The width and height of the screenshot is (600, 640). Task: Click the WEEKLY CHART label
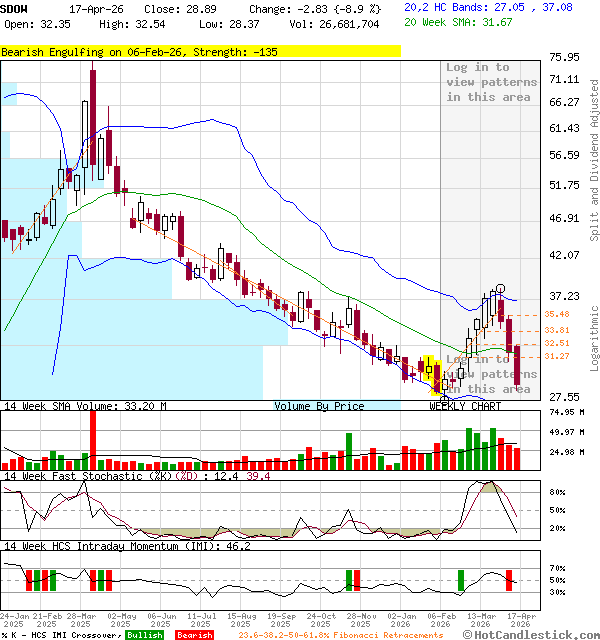point(465,406)
